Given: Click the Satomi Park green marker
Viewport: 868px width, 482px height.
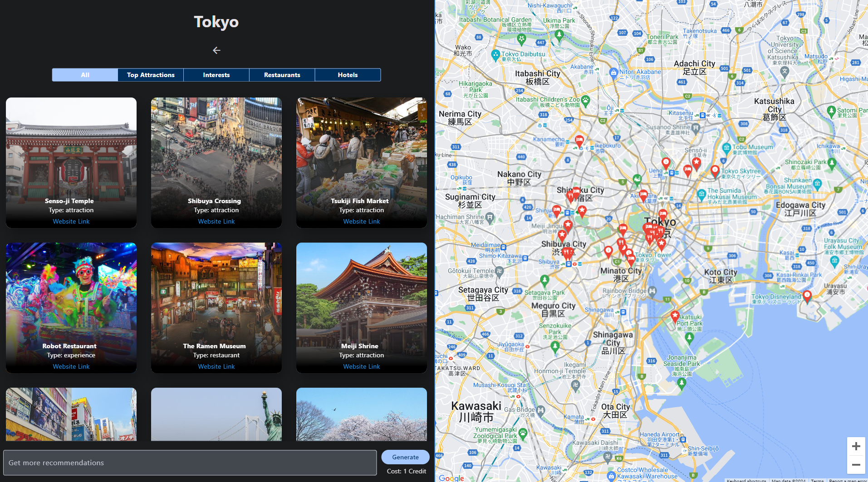Looking at the screenshot, I should click(831, 111).
